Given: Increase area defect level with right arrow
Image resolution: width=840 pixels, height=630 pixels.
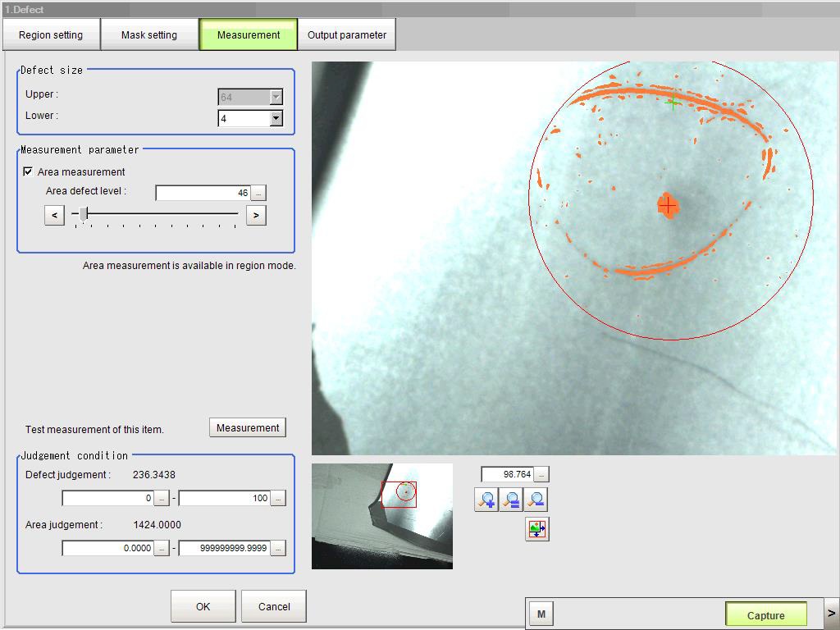Looking at the screenshot, I should pyautogui.click(x=256, y=215).
